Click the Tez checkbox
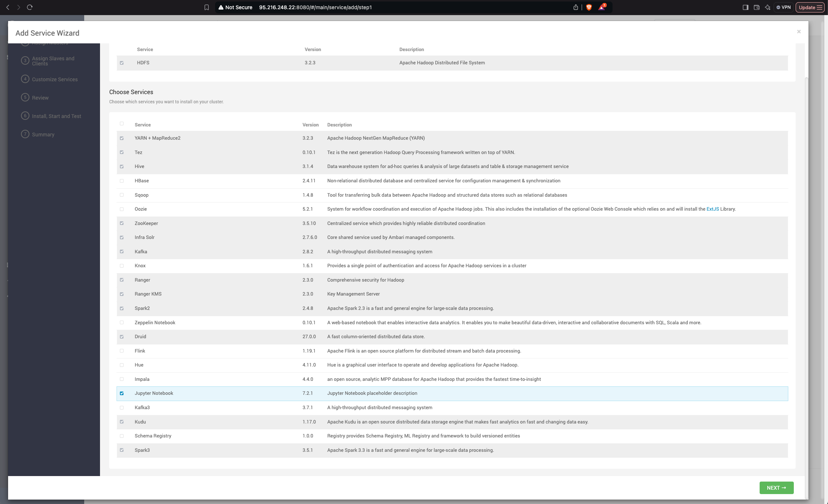 [x=122, y=152]
